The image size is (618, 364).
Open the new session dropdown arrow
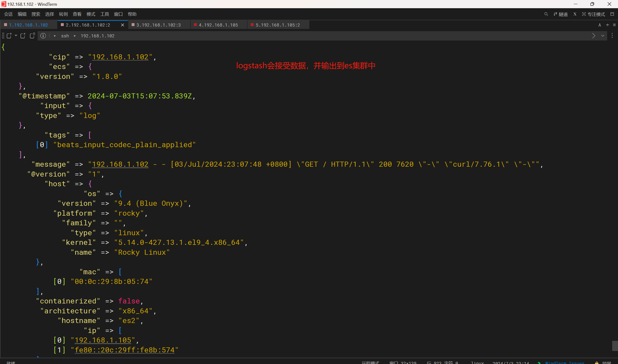point(16,35)
